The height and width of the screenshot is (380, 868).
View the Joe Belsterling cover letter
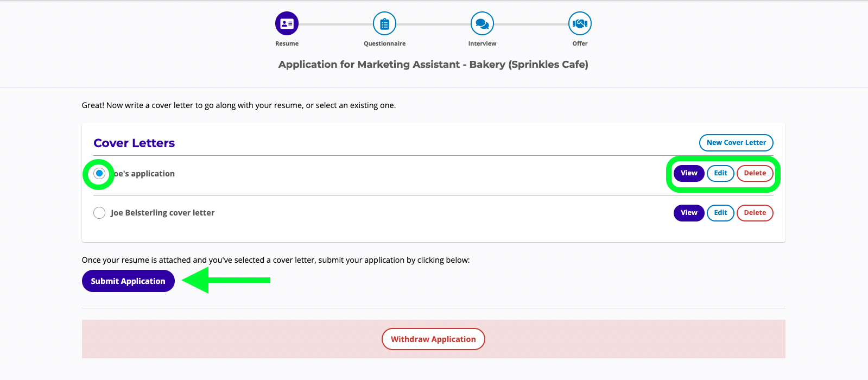pyautogui.click(x=689, y=213)
